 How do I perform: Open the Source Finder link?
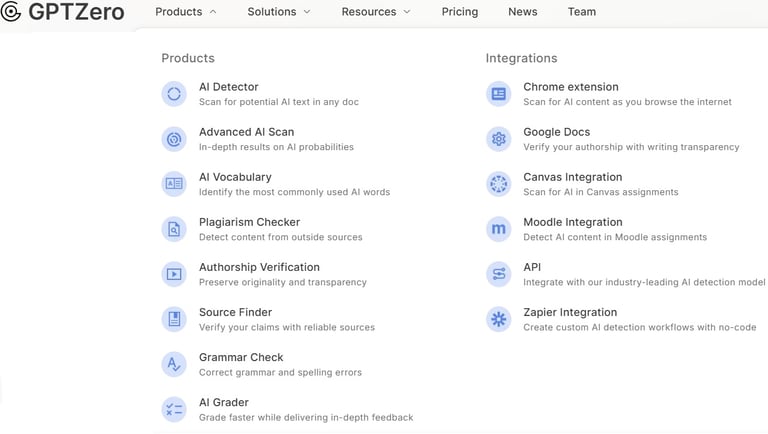[235, 312]
